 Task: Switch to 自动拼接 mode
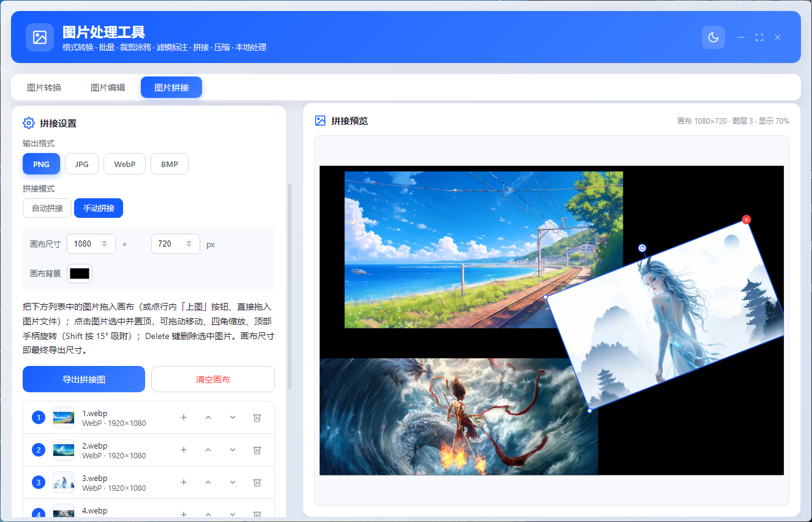[47, 208]
